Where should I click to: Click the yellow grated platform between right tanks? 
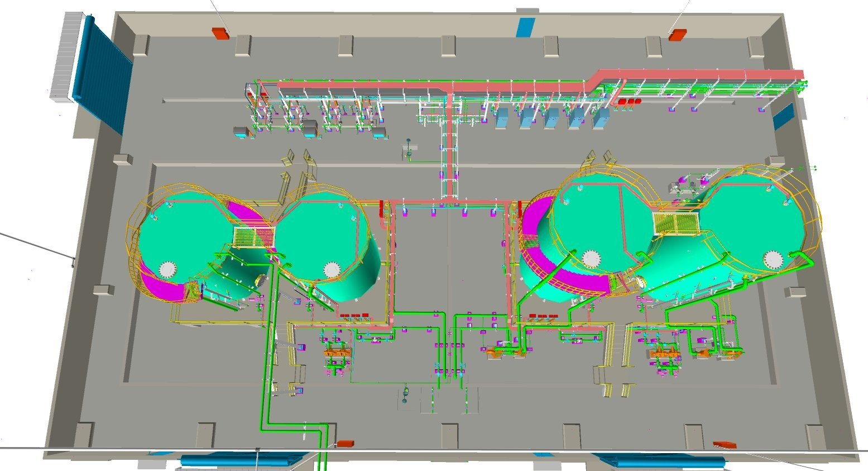tap(675, 222)
